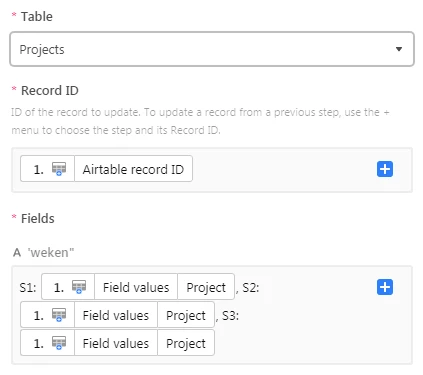Click the blue plus in weken field

(x=385, y=287)
